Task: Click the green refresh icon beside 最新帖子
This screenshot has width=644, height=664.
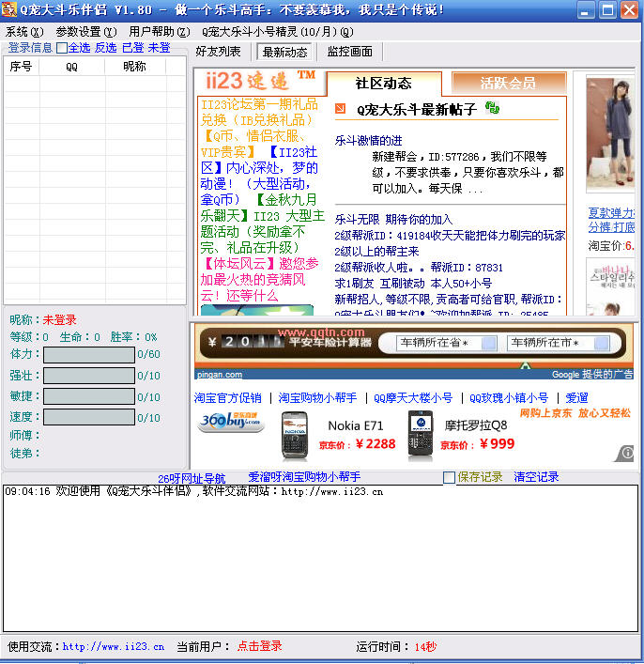Action: coord(492,108)
